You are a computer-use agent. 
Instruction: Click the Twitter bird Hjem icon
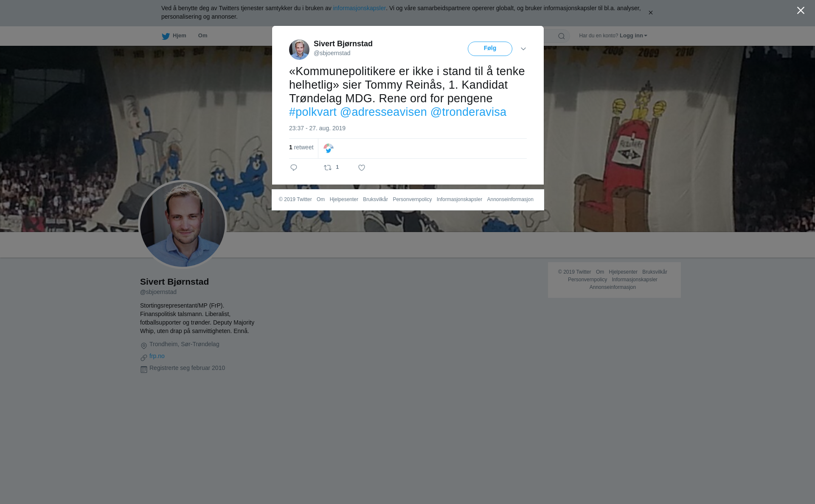click(x=166, y=36)
